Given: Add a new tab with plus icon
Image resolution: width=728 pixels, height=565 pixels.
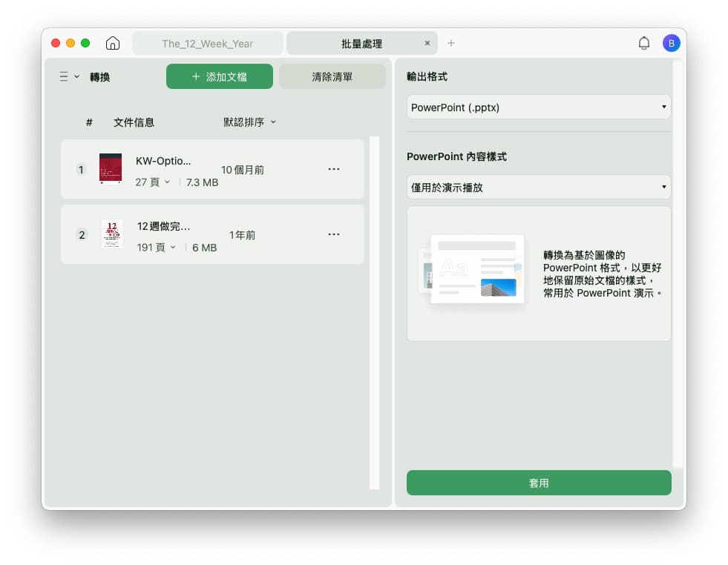Looking at the screenshot, I should (x=451, y=43).
